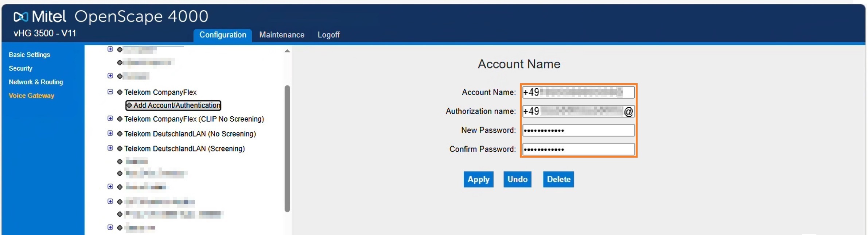Focus the New Password field
The width and height of the screenshot is (868, 235).
[578, 130]
